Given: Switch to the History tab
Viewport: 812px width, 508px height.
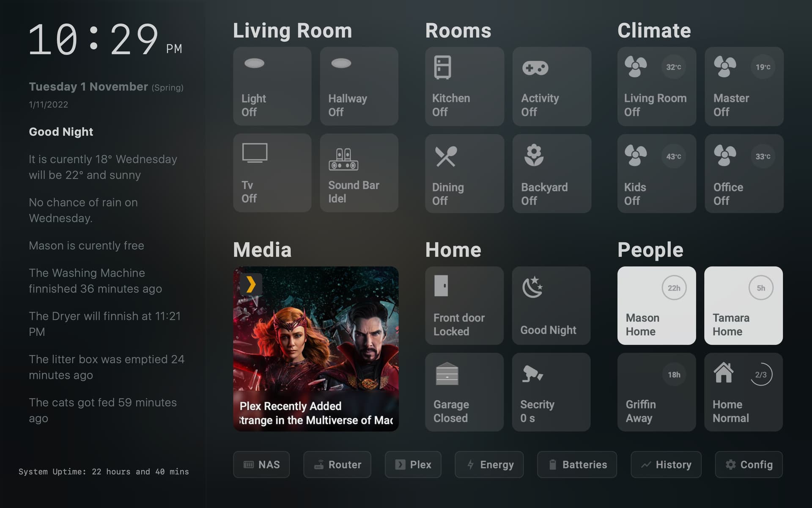Looking at the screenshot, I should coord(666,464).
